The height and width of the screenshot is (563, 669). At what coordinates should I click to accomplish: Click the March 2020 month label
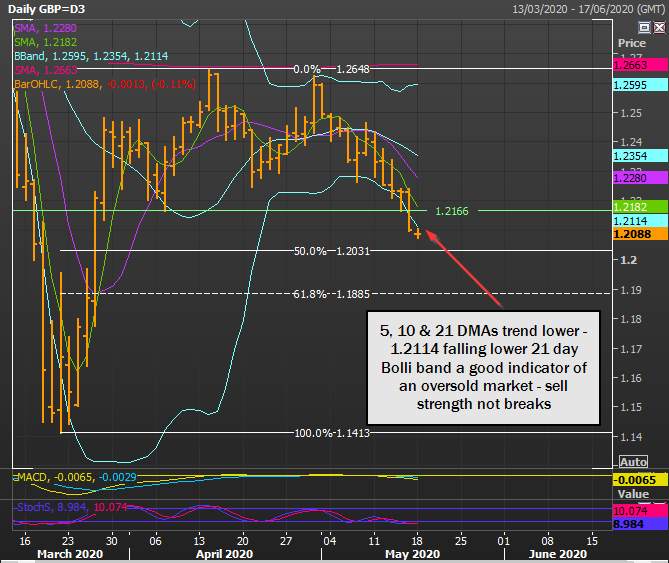70,554
